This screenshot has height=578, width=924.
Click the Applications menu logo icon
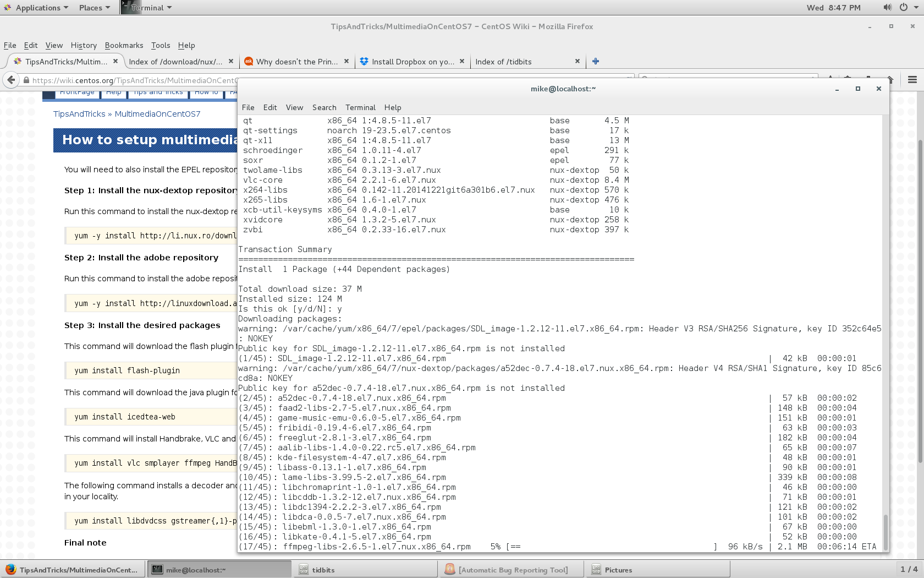coord(7,7)
